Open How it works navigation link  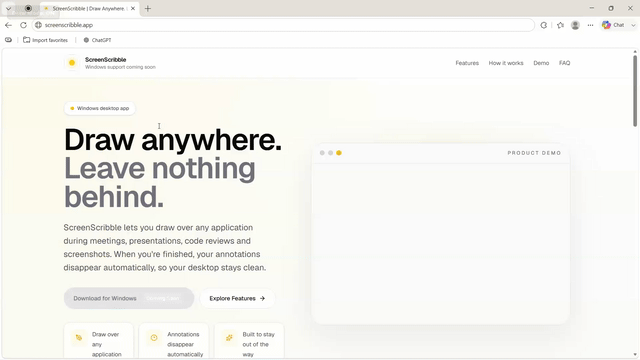coord(506,63)
